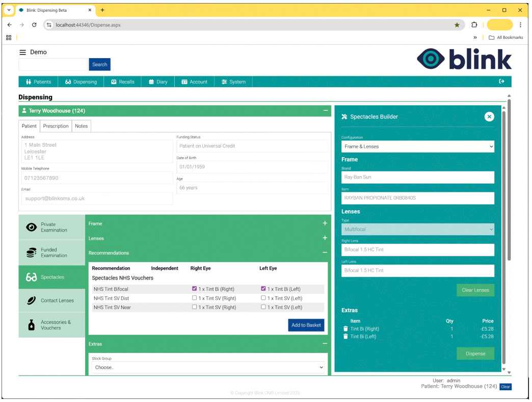Delete Tint Bi (Right) using trash icon
Viewport: 532px width, 402px height.
pyautogui.click(x=345, y=329)
